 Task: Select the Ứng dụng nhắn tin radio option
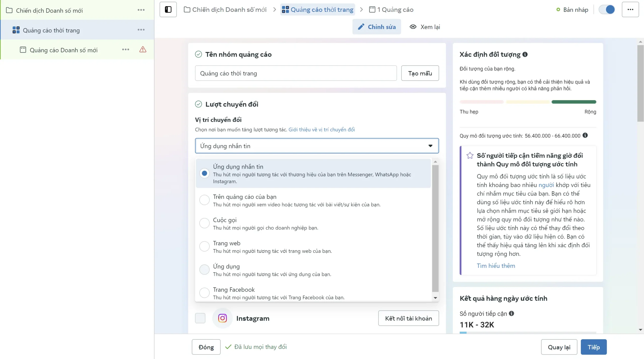pos(205,173)
